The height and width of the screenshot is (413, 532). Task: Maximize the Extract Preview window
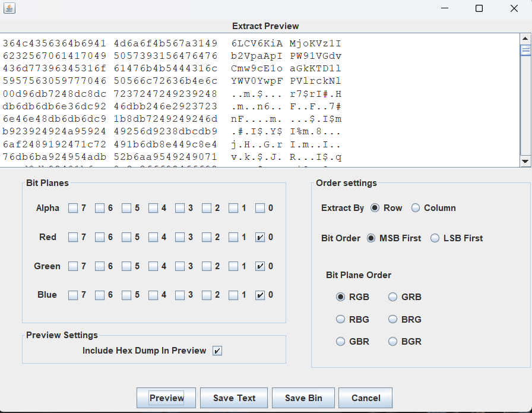pos(479,8)
